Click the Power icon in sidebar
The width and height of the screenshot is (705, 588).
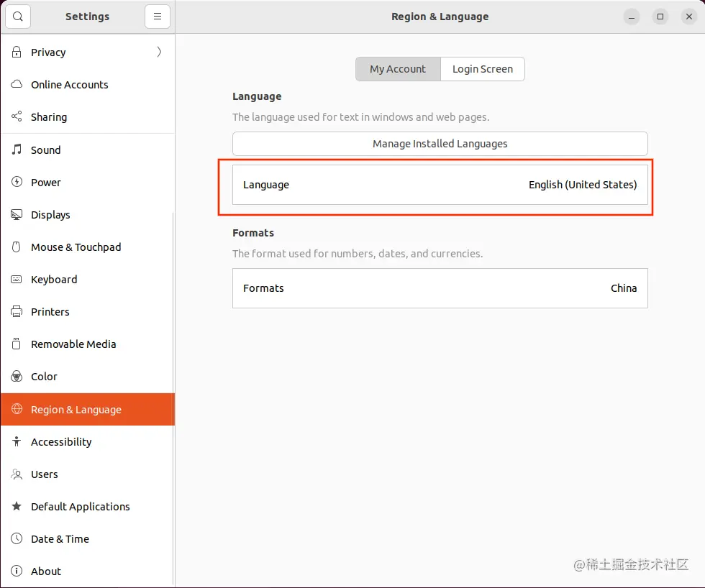pyautogui.click(x=17, y=182)
